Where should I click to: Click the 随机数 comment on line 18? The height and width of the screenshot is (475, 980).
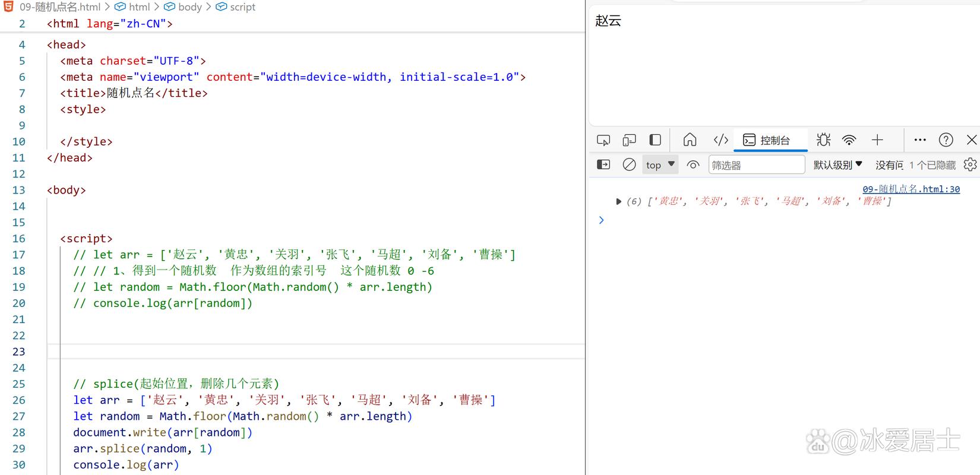tap(254, 271)
